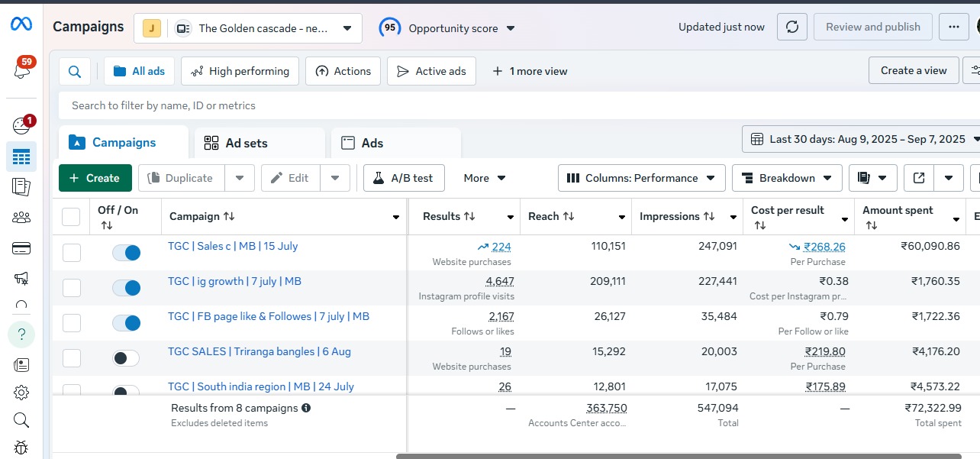Image resolution: width=980 pixels, height=459 pixels.
Task: Open the Breakdown dropdown
Action: coord(787,178)
